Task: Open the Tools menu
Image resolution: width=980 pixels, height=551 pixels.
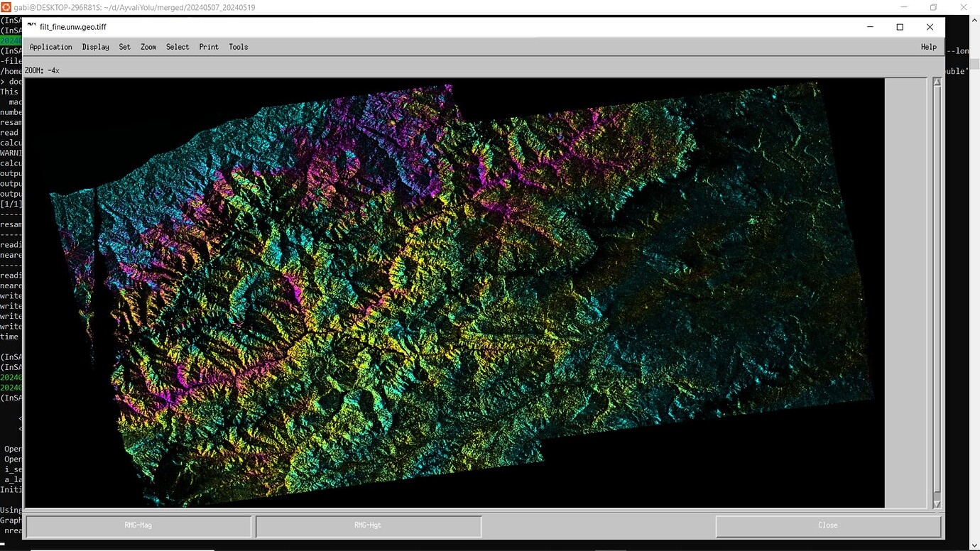Action: click(238, 47)
